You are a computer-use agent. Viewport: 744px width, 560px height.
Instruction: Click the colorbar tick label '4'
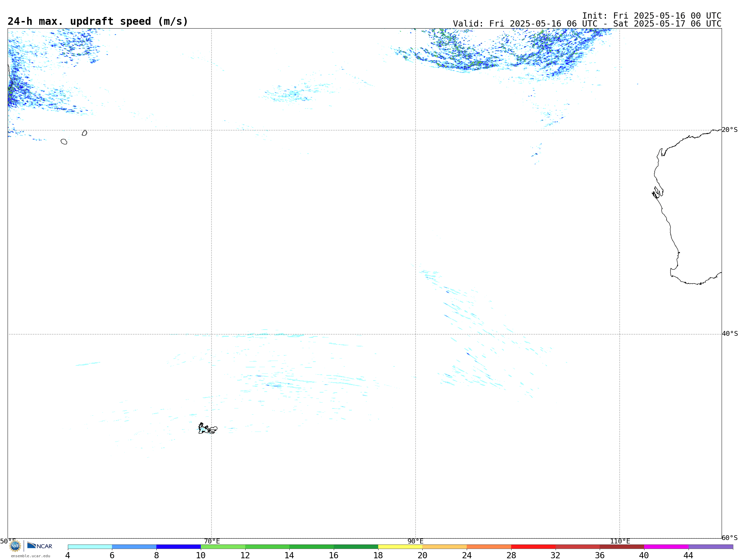pos(68,556)
